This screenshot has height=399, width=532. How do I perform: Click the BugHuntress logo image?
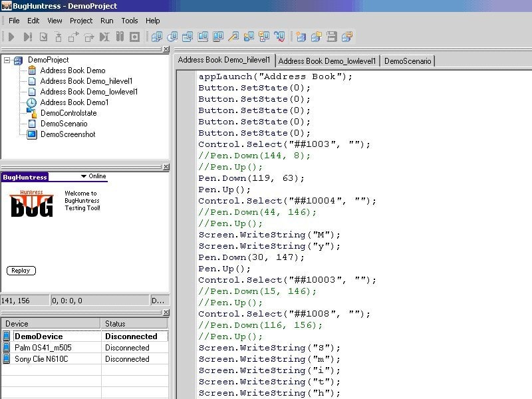click(x=31, y=203)
